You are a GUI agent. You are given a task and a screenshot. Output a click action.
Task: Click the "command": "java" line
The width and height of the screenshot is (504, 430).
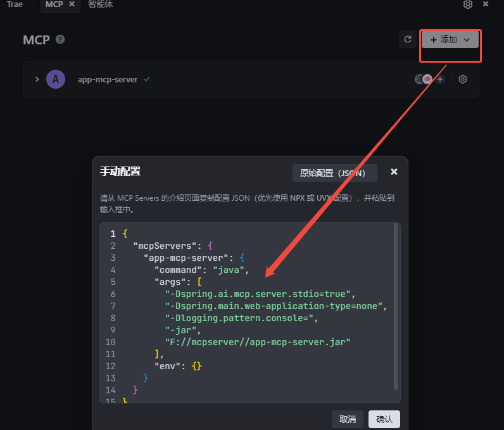click(201, 270)
